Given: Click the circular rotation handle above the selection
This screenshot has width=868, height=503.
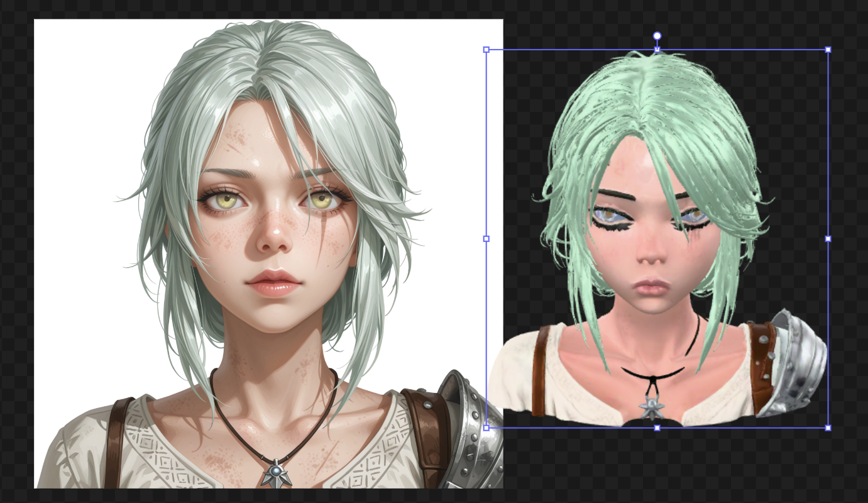Looking at the screenshot, I should pos(657,36).
